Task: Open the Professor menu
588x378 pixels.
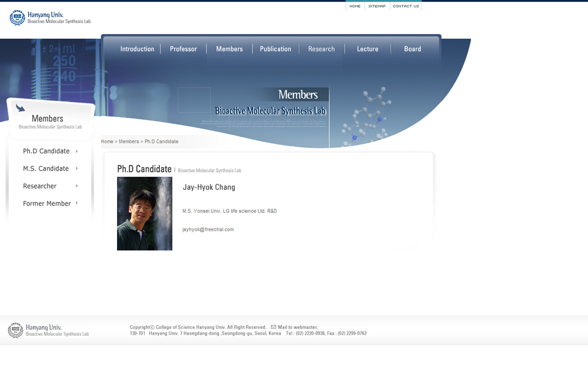Action: pyautogui.click(x=183, y=49)
